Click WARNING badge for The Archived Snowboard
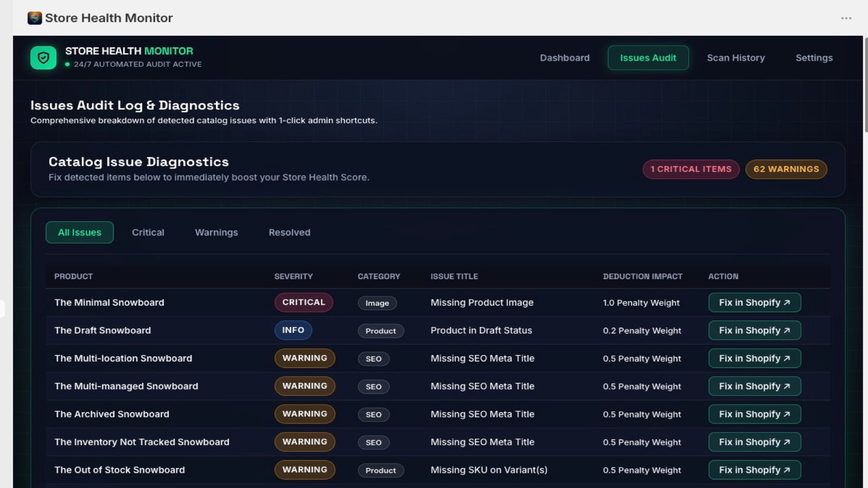The width and height of the screenshot is (868, 488). [305, 414]
